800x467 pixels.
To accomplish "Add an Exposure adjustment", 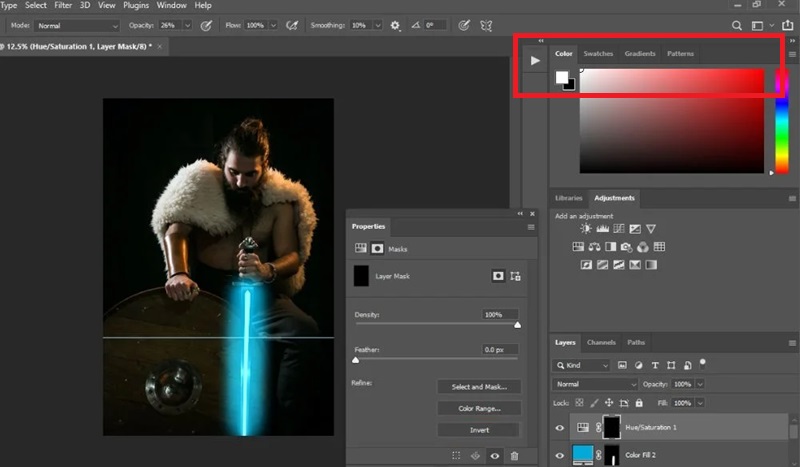I will pos(635,229).
